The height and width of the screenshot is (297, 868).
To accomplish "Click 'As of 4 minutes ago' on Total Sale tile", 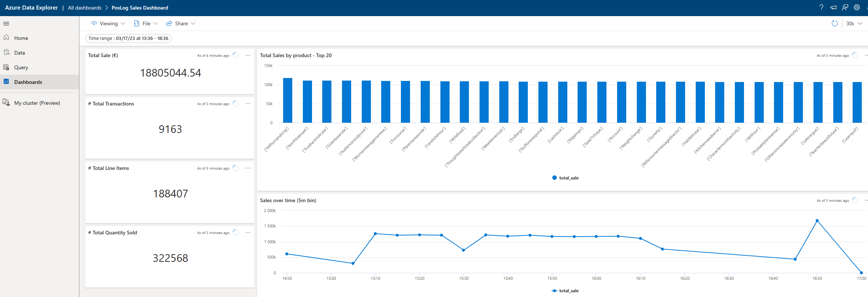I will [x=213, y=56].
